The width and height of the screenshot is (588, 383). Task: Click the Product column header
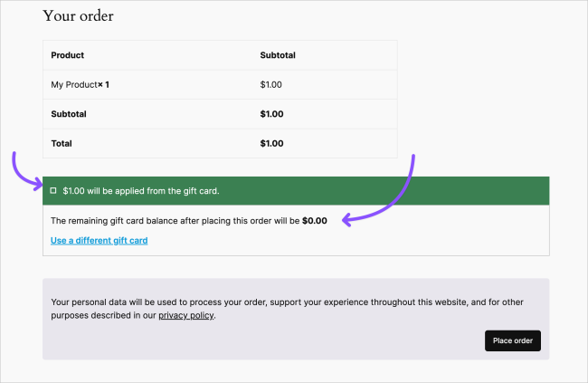68,55
